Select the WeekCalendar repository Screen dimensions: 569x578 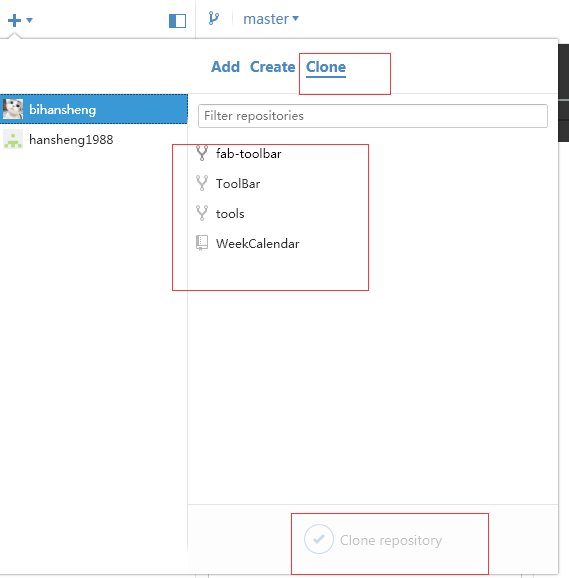(258, 244)
